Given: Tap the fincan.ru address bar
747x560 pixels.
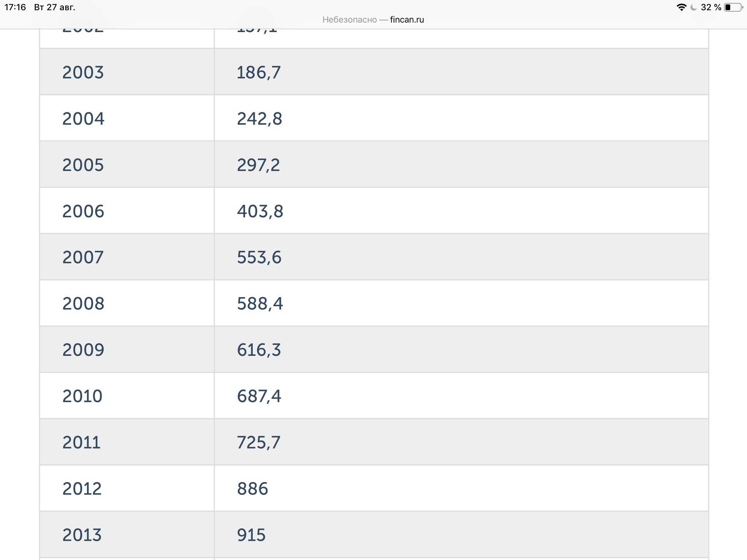Looking at the screenshot, I should (x=373, y=20).
